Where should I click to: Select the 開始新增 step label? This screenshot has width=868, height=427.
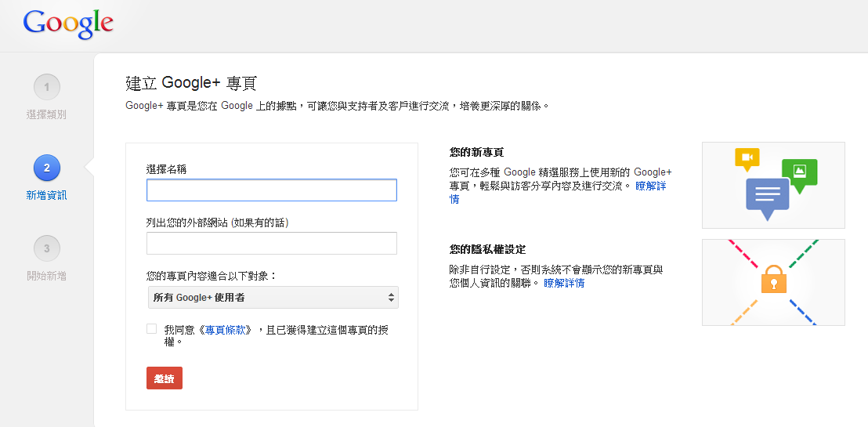[x=46, y=276]
